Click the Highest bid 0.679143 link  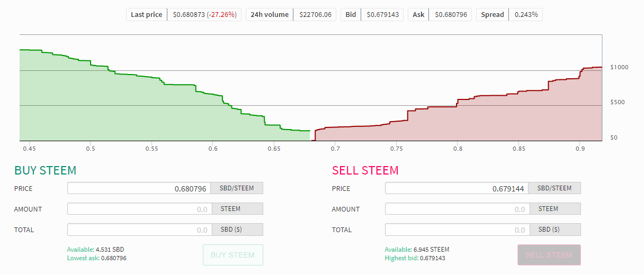tap(415, 258)
